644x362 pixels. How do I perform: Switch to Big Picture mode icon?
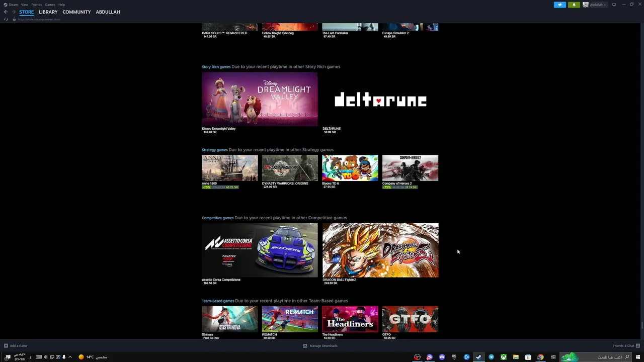click(614, 5)
